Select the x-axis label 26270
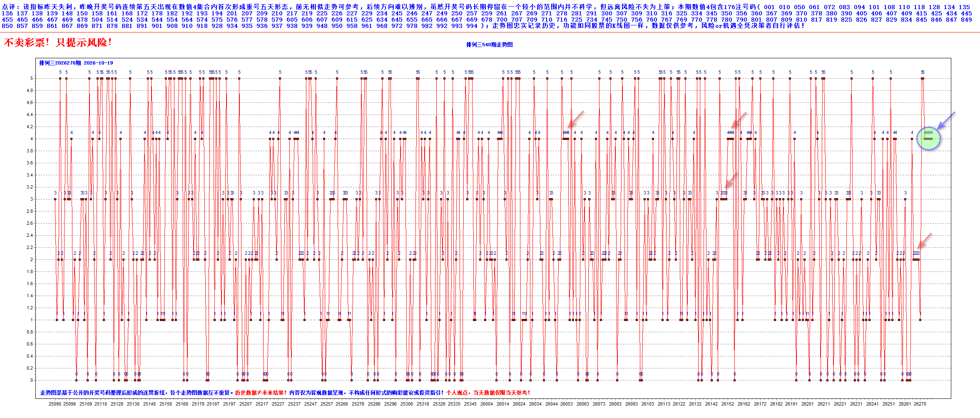 pyautogui.click(x=920, y=404)
